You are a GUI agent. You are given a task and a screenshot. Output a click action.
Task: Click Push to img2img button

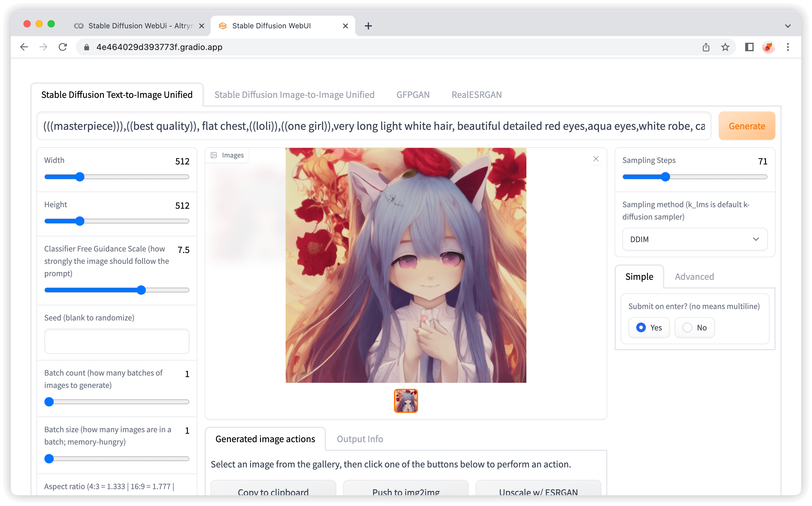coord(406,488)
